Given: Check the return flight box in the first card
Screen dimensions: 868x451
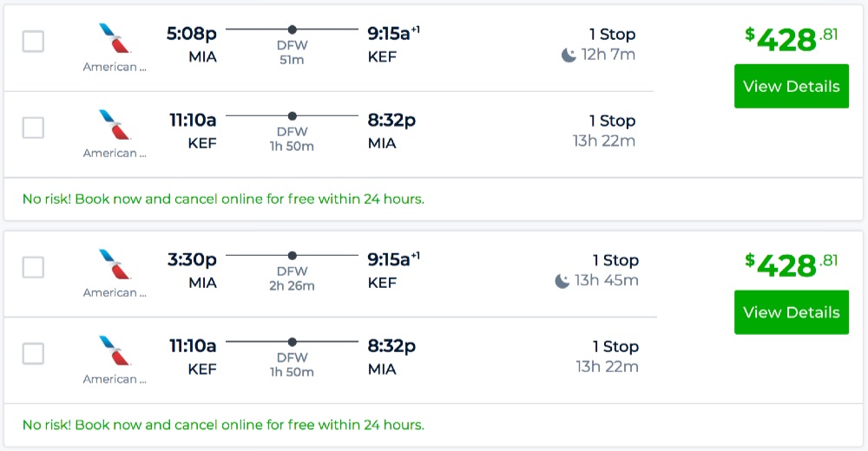Looking at the screenshot, I should pyautogui.click(x=33, y=127).
